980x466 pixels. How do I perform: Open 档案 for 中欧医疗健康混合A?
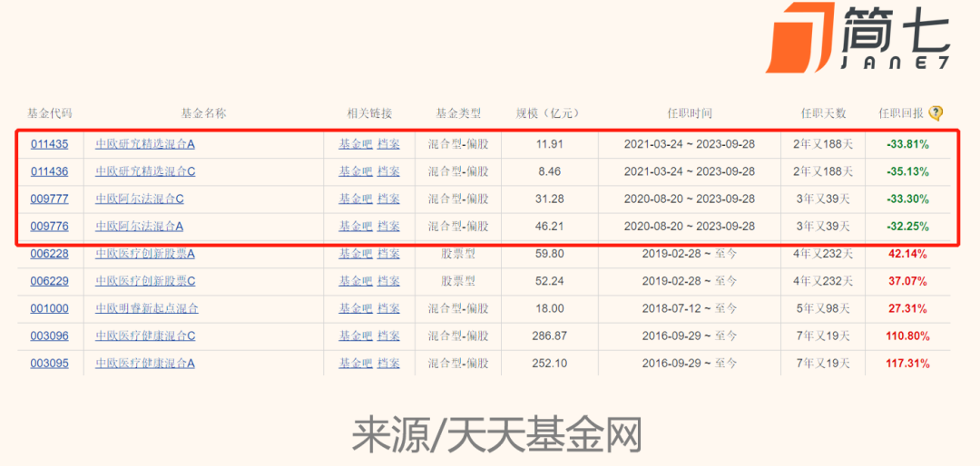[388, 364]
